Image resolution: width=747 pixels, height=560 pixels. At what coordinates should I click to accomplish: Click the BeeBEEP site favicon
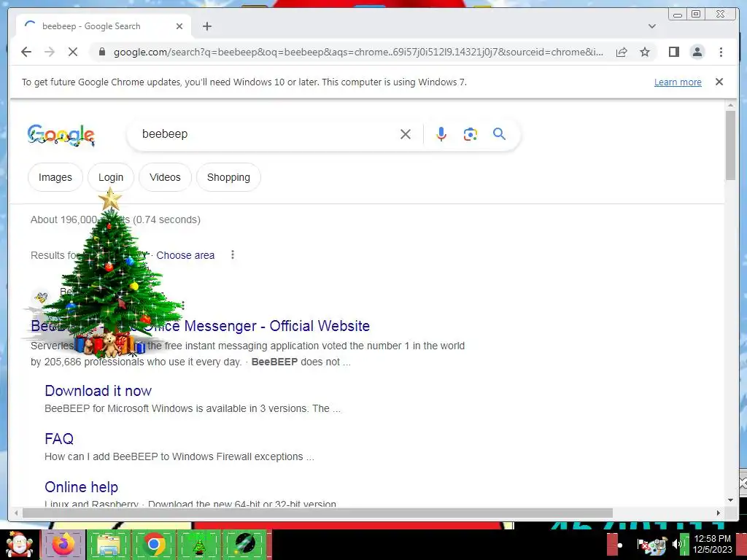(42, 298)
